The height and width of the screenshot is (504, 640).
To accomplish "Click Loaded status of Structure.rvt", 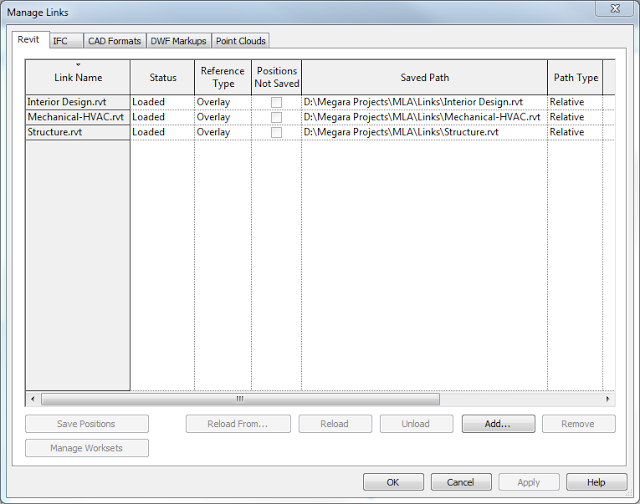I will [162, 132].
